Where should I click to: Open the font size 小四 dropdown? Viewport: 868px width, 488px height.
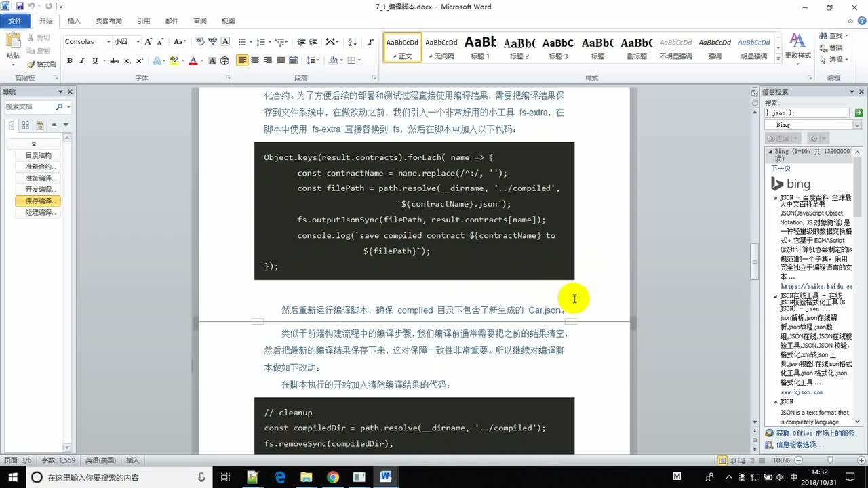138,41
